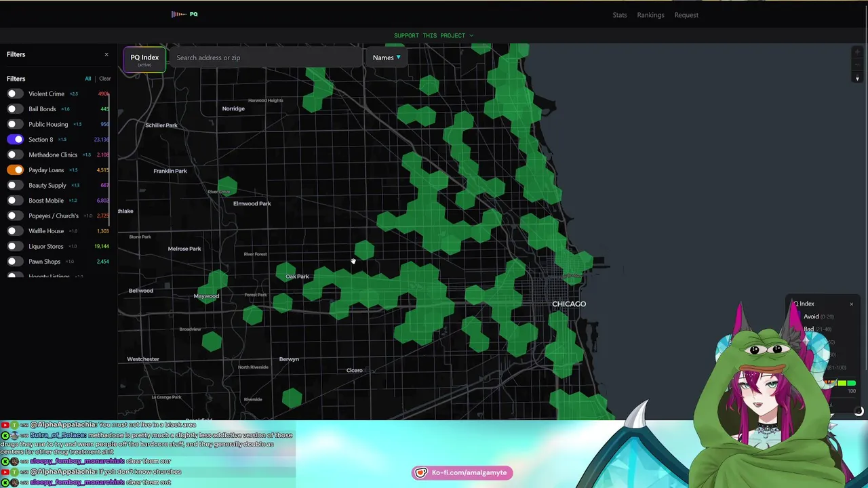Click Westchester map label
Viewport: 868px width, 488px height.
(x=143, y=359)
